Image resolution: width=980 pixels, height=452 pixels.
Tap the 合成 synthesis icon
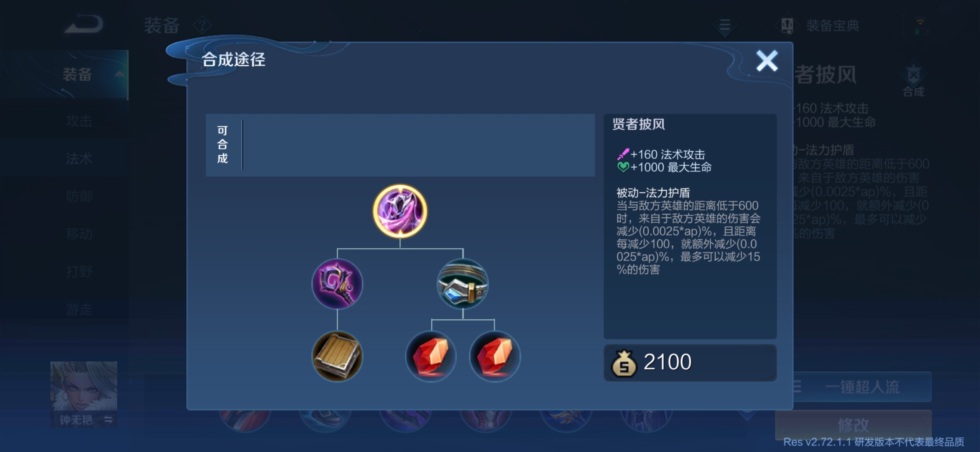913,81
